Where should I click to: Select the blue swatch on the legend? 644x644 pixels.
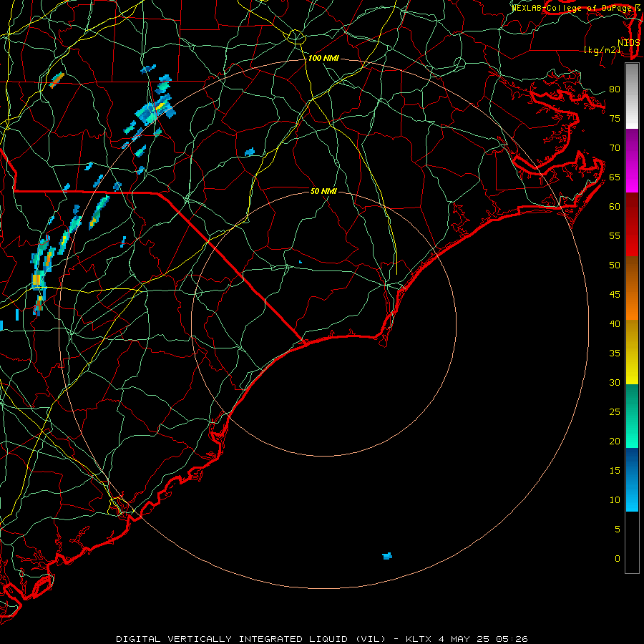pyautogui.click(x=632, y=479)
